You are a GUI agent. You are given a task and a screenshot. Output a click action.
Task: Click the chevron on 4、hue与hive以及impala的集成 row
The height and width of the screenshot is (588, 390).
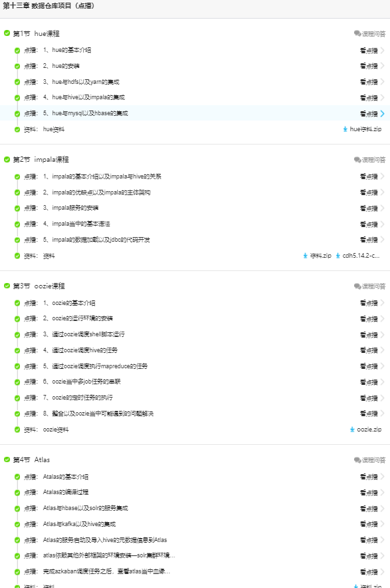point(382,97)
